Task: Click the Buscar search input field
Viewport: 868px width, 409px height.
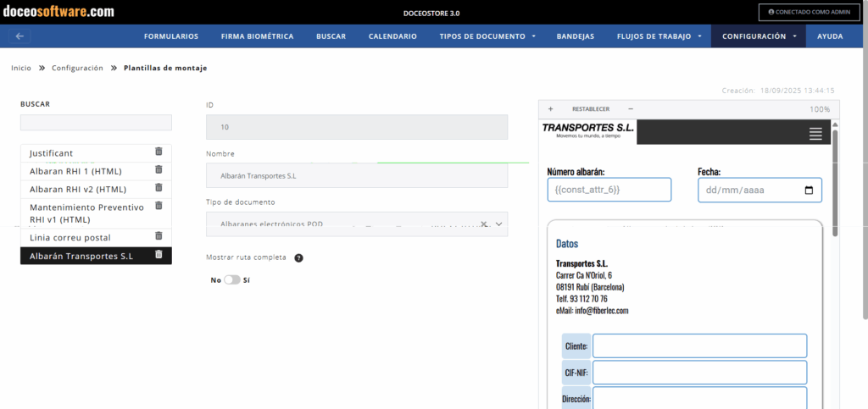Action: [x=96, y=123]
